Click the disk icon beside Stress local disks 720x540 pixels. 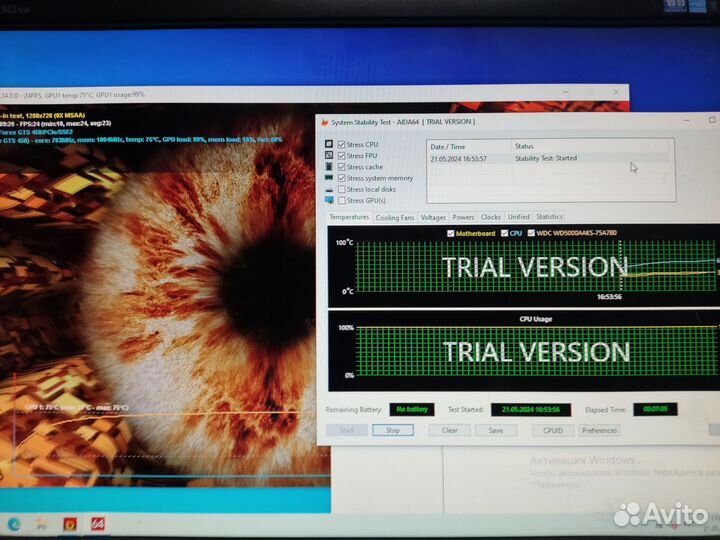click(329, 190)
